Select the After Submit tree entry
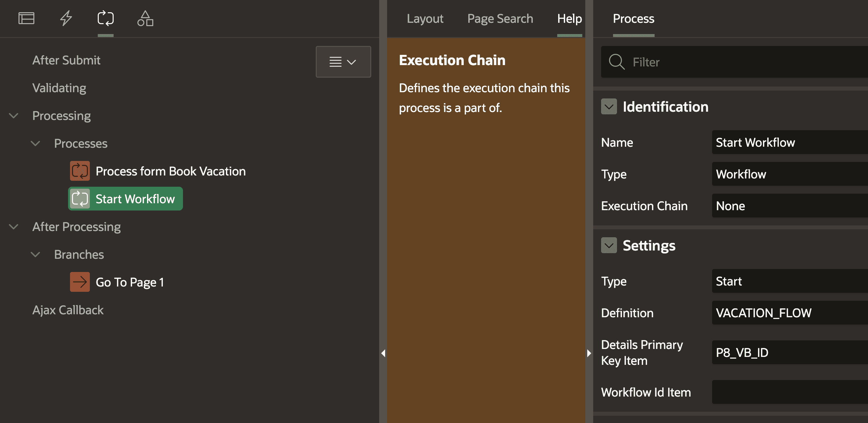Viewport: 868px width, 423px height. click(x=66, y=60)
